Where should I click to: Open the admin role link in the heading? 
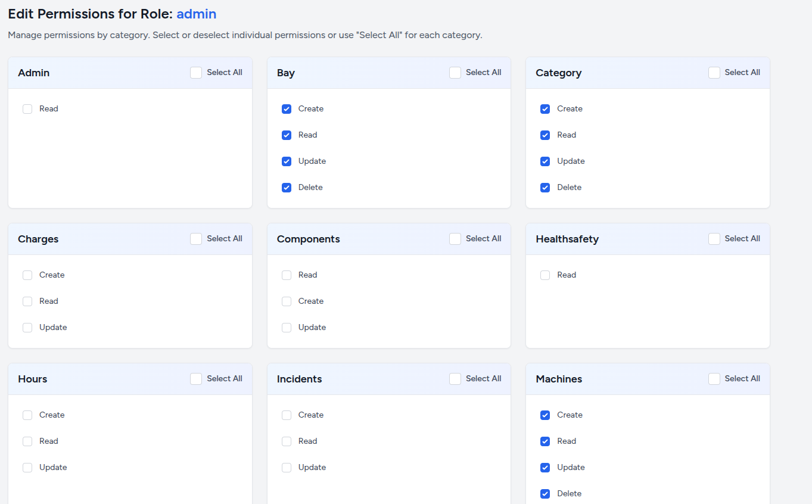pyautogui.click(x=196, y=14)
